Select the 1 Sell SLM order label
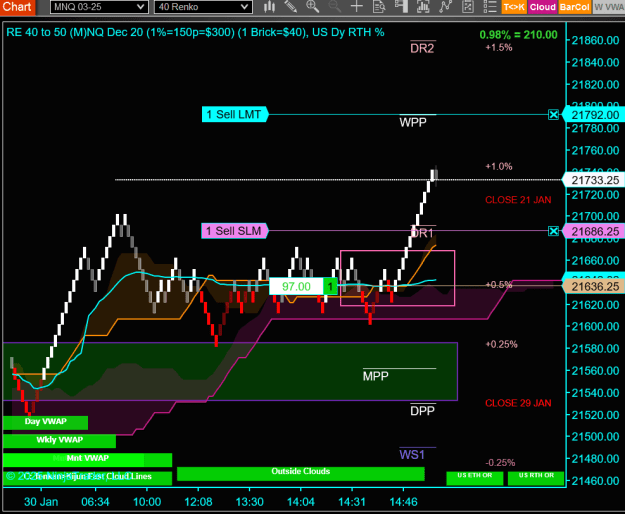 235,231
